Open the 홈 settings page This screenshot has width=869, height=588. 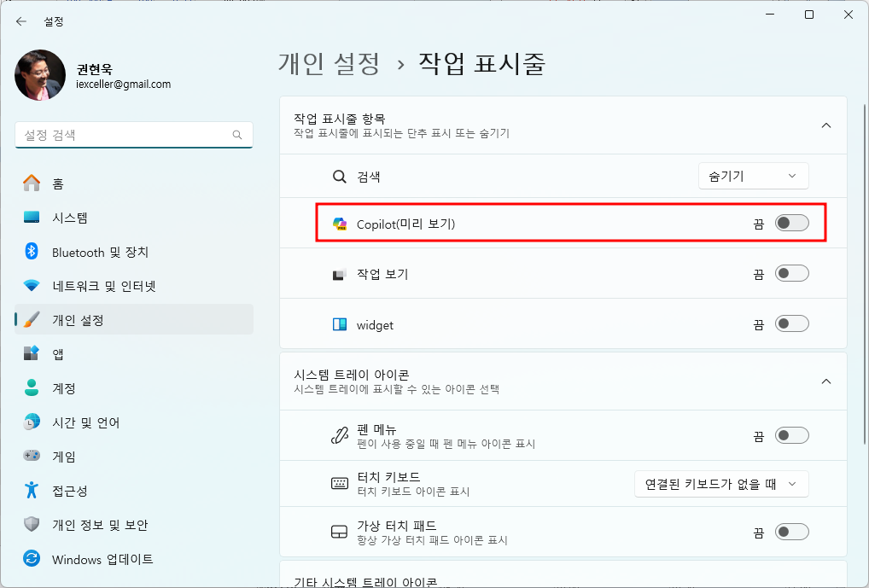click(x=133, y=183)
